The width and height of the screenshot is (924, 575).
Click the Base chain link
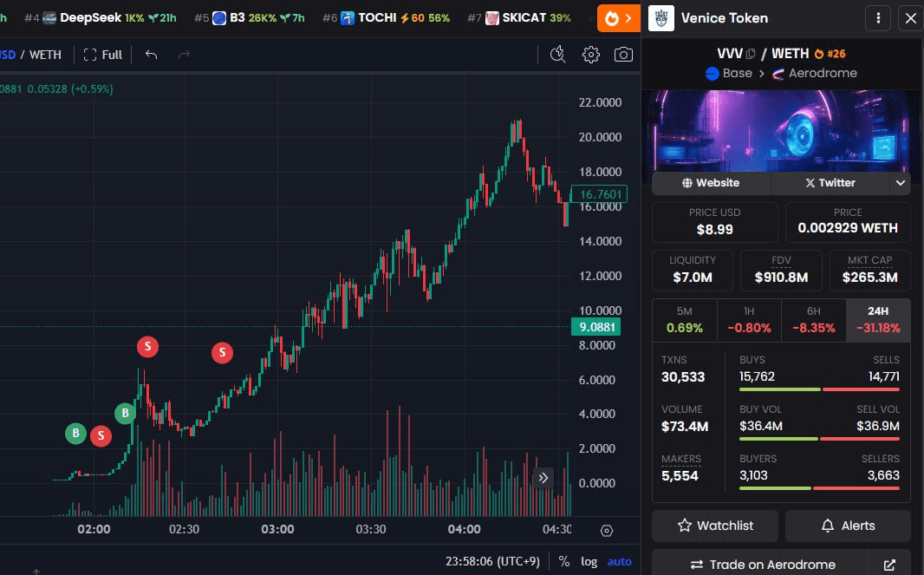click(x=729, y=74)
